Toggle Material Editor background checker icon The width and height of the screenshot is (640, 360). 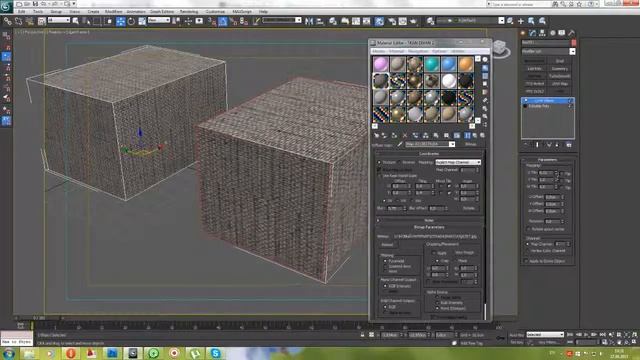485,76
